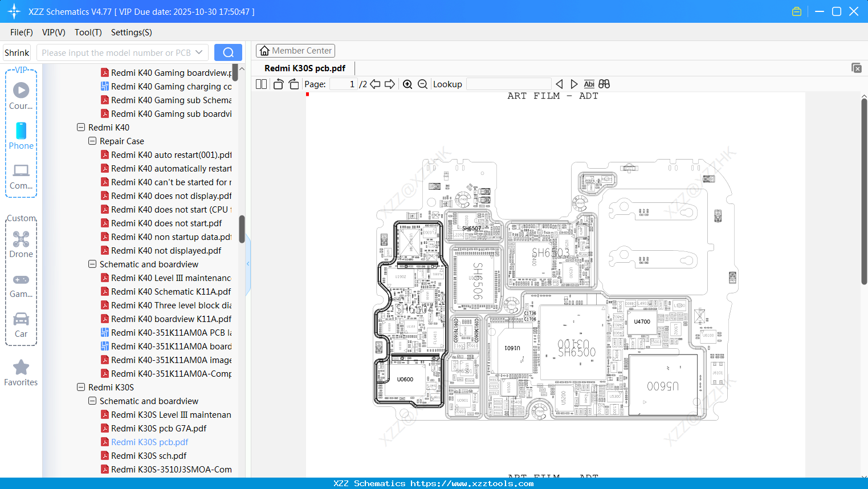Viewport: 868px width, 489px height.
Task: Open the model number dropdown arrow
Action: (x=199, y=52)
